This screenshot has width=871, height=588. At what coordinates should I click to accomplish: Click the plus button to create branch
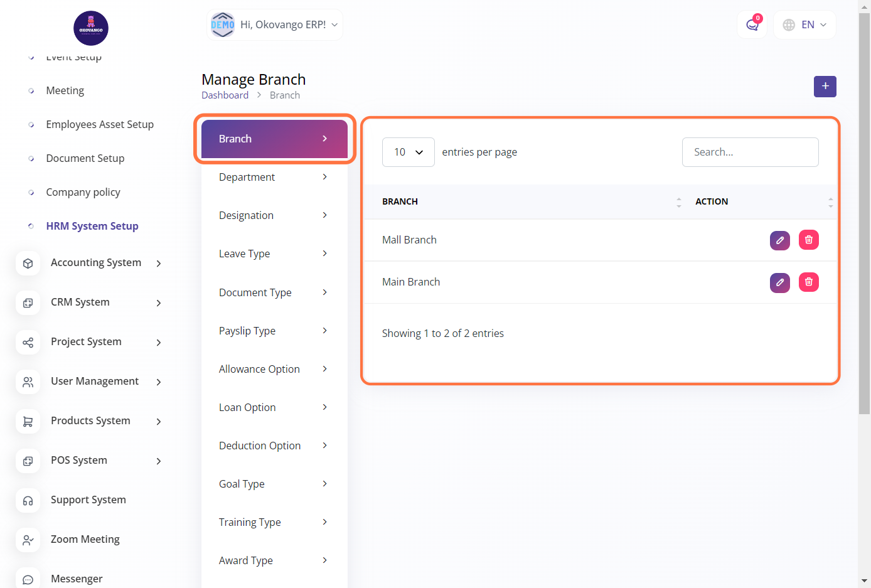pos(825,87)
